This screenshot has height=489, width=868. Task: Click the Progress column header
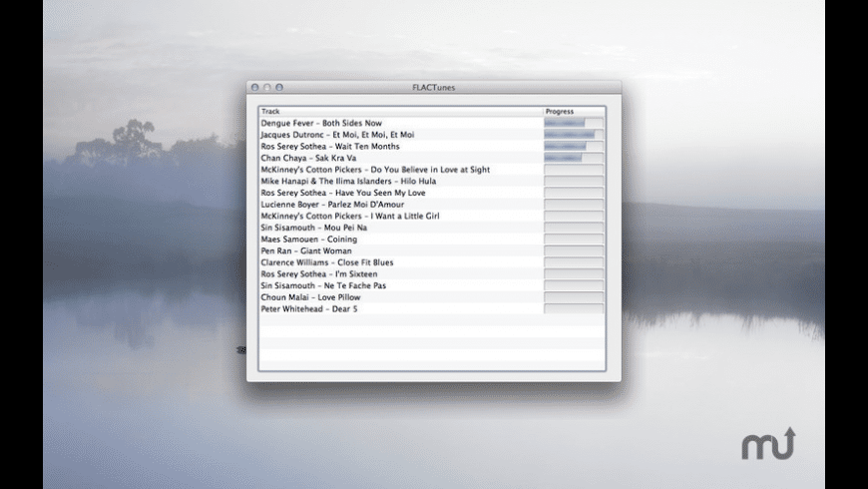pyautogui.click(x=574, y=112)
